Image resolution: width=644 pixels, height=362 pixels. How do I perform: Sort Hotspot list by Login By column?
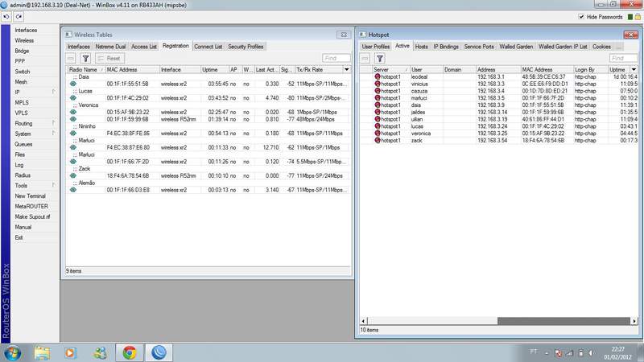(590, 70)
